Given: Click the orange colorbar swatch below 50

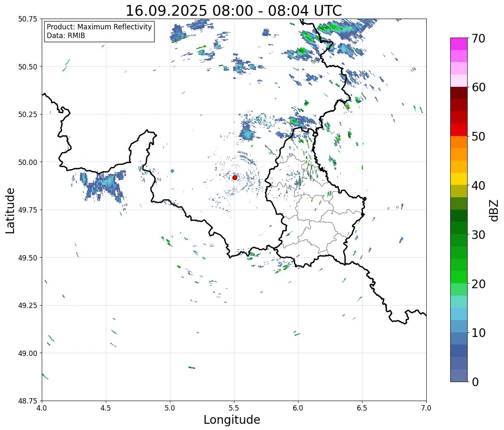Looking at the screenshot, I should point(459,142).
